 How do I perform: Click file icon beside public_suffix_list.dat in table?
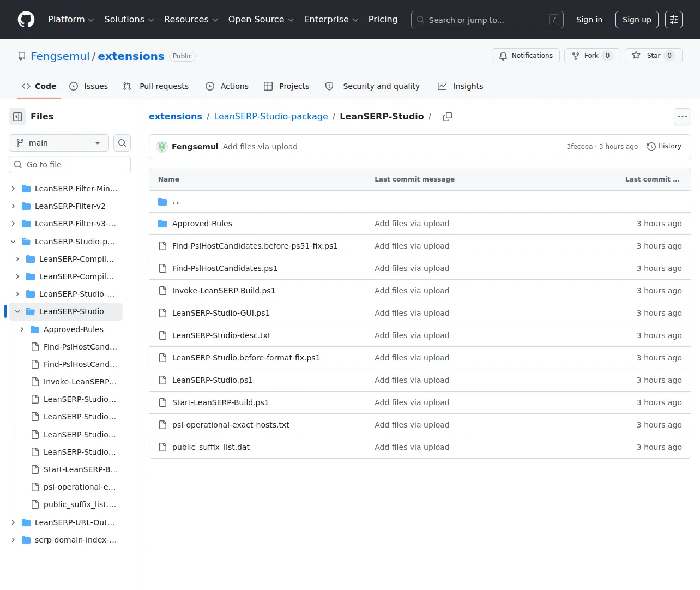[162, 447]
